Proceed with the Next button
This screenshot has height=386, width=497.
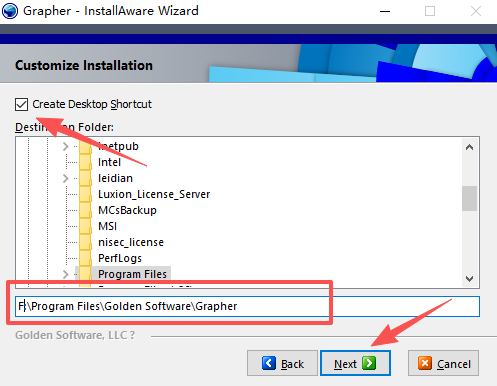click(x=355, y=363)
